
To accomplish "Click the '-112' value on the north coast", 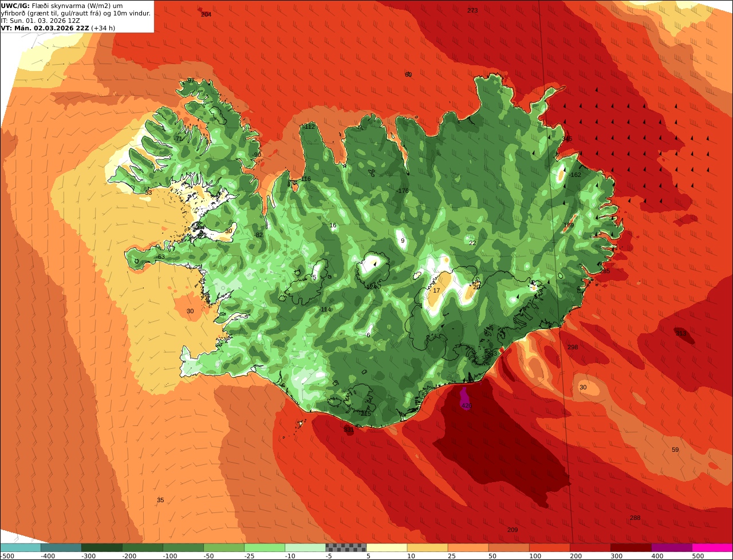I will [309, 127].
